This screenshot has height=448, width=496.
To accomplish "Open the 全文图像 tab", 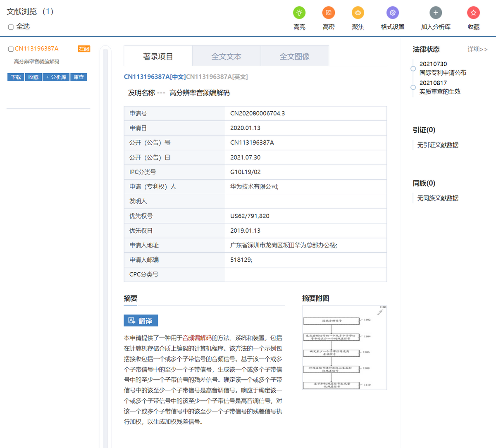I will click(295, 56).
